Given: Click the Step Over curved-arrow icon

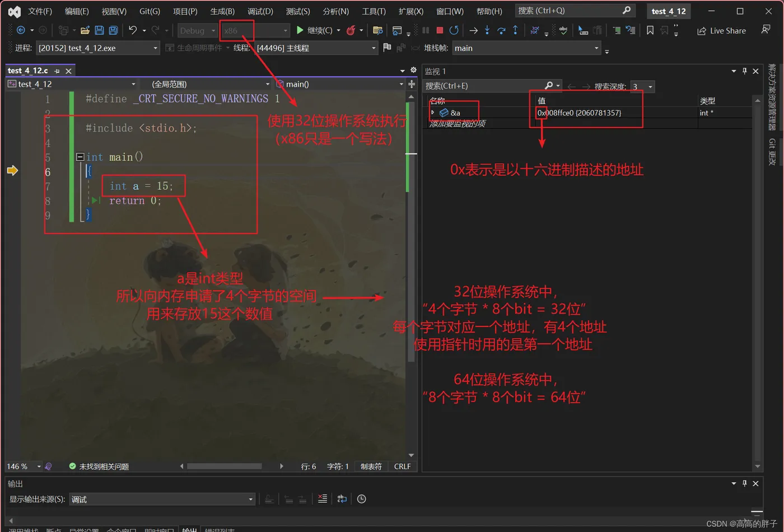Looking at the screenshot, I should 501,30.
